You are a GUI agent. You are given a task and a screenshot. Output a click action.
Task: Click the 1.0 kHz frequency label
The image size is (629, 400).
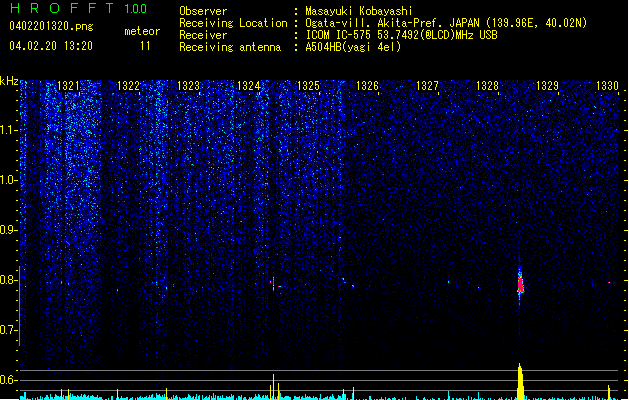8,180
